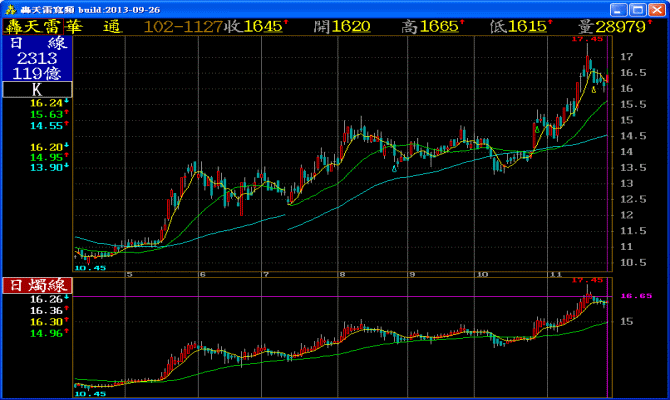Click the yellow 16.24 moving average value
This screenshot has height=400, width=670.
coord(46,103)
